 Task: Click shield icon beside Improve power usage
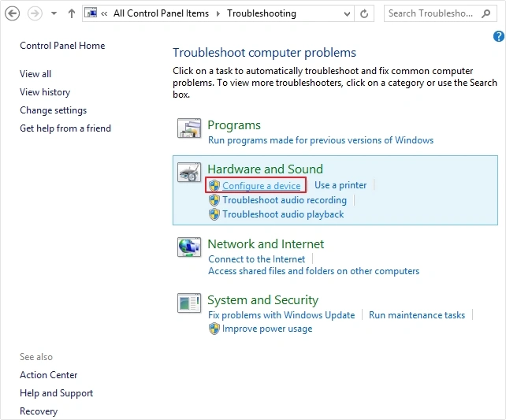[x=214, y=329]
